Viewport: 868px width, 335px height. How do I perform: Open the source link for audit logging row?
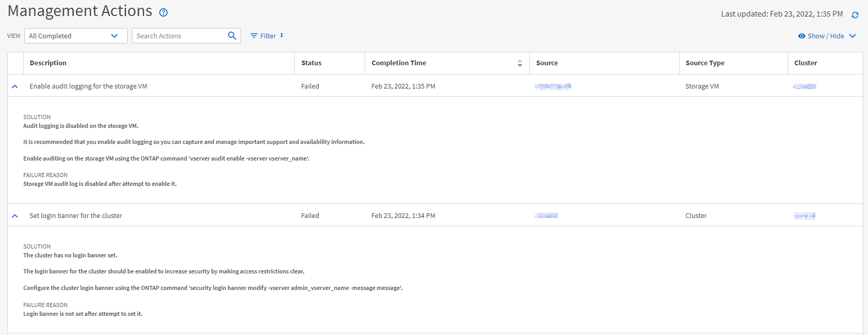click(x=552, y=86)
